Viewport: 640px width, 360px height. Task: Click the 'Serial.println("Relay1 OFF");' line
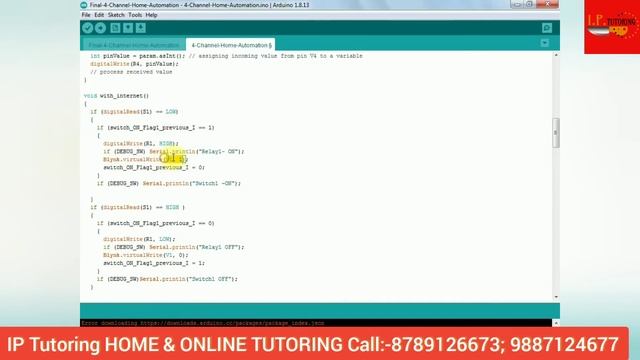[197, 247]
